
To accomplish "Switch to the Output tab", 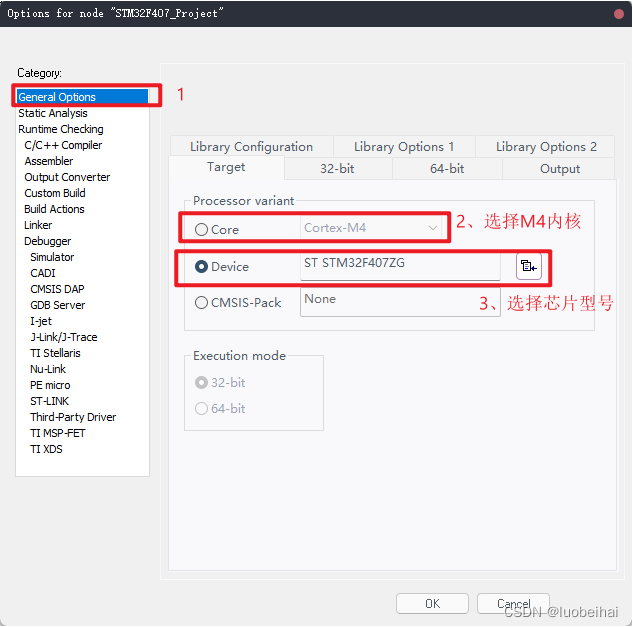I will click(x=559, y=169).
